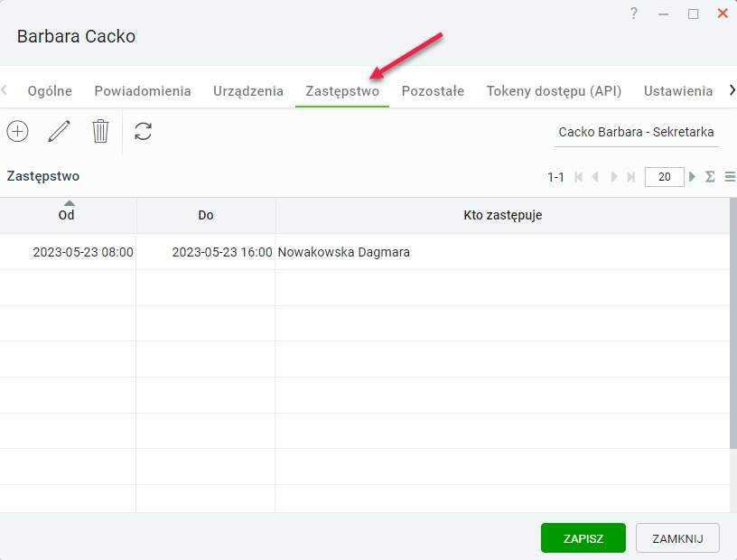The height and width of the screenshot is (560, 737).
Task: Go to the previous page of results
Action: (595, 177)
